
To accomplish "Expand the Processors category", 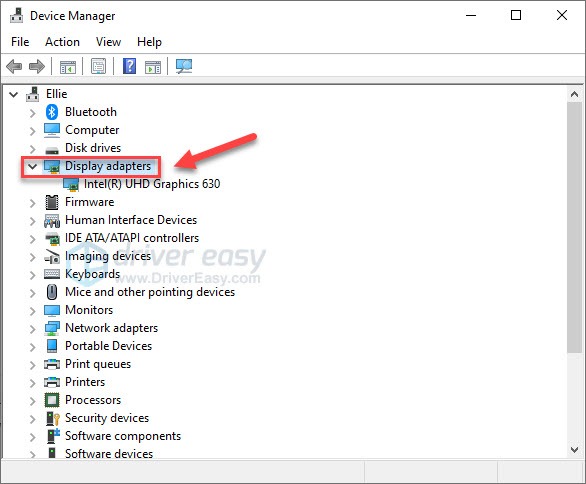I will click(x=33, y=400).
